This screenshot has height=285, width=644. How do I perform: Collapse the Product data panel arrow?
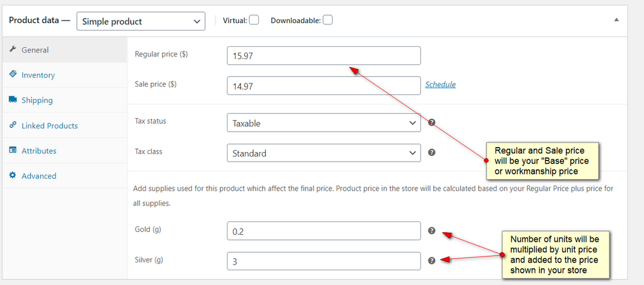coord(616,20)
